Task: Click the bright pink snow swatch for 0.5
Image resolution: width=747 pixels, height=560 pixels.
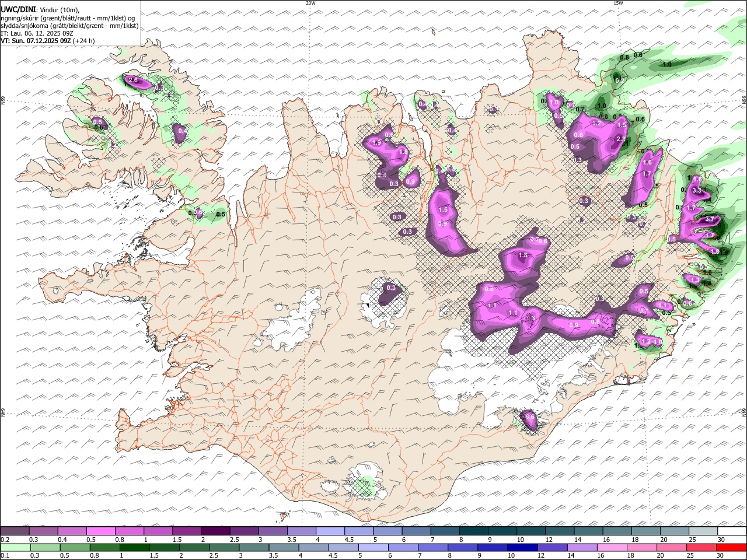Action: 100,531
